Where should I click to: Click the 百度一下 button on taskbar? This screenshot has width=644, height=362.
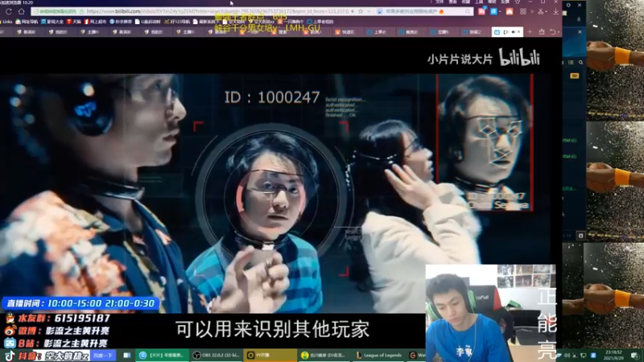pos(103,356)
